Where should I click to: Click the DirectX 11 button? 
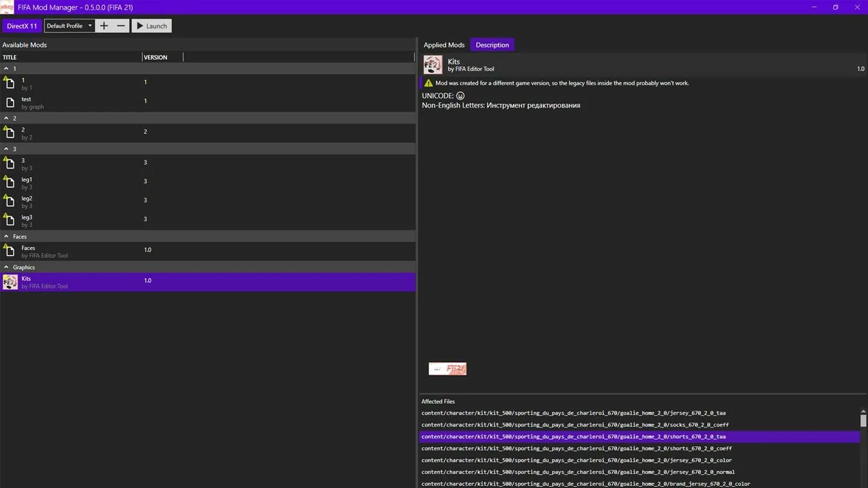(x=22, y=26)
